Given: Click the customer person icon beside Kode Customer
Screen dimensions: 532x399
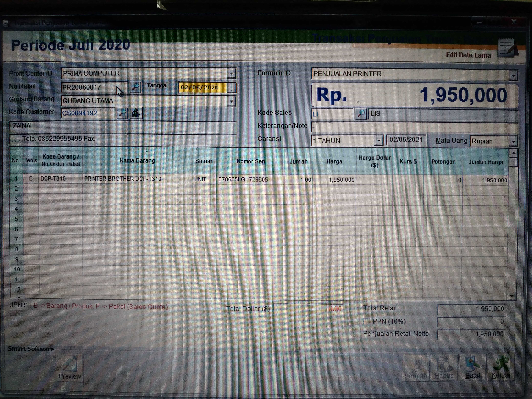Looking at the screenshot, I should [136, 113].
